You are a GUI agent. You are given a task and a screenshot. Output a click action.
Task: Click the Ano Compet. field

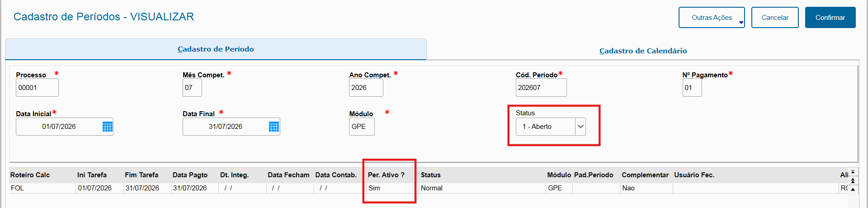366,88
